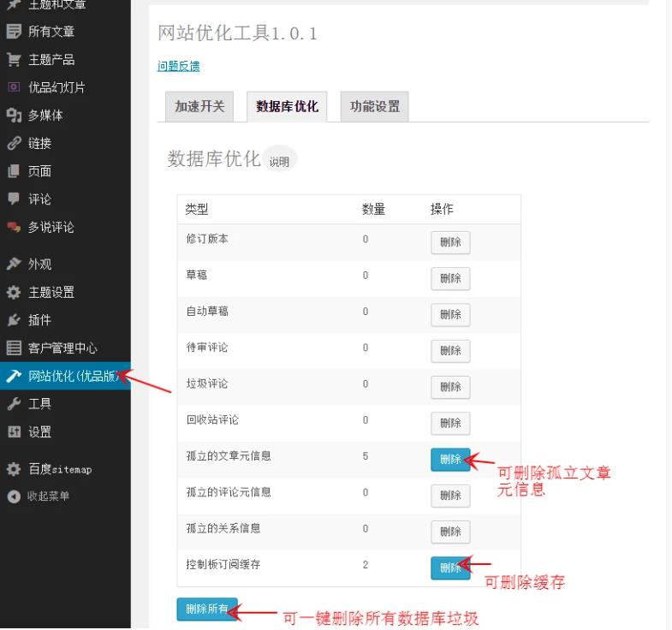Switch to the 加速开关 tab
Viewport: 672px width, 630px height.
coord(199,106)
